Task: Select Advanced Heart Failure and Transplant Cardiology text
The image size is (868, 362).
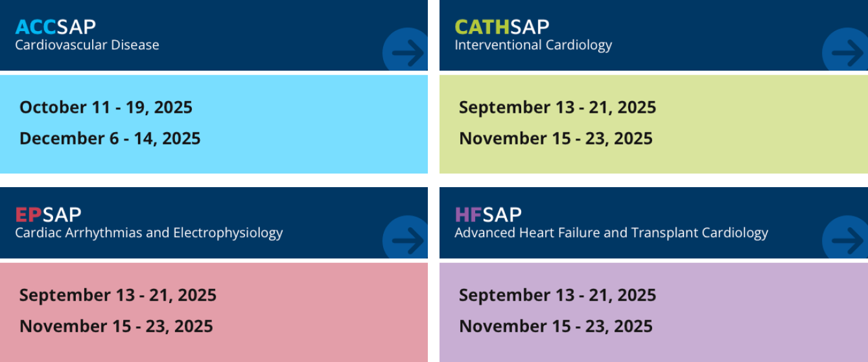Action: [611, 232]
